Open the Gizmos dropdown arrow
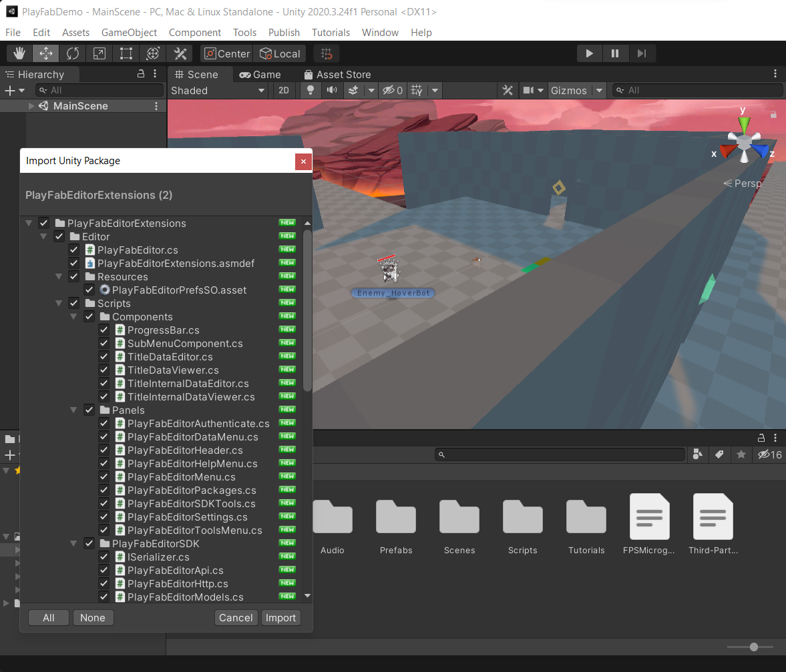Screen dimensions: 786x672 pyautogui.click(x=600, y=90)
